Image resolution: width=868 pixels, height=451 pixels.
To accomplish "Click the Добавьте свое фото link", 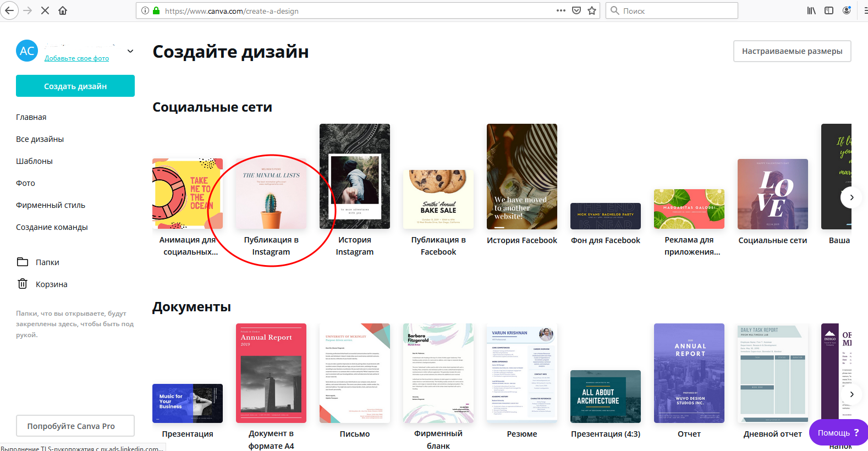I will pos(77,58).
